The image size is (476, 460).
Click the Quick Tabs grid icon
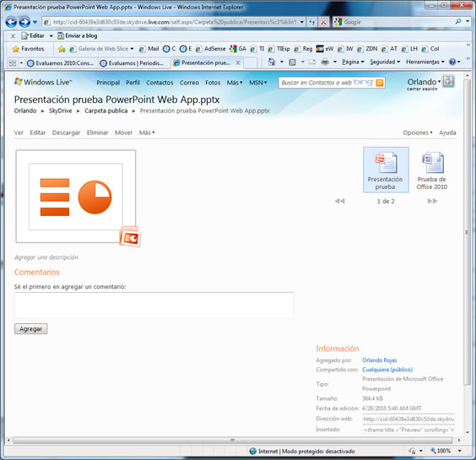[x=13, y=63]
